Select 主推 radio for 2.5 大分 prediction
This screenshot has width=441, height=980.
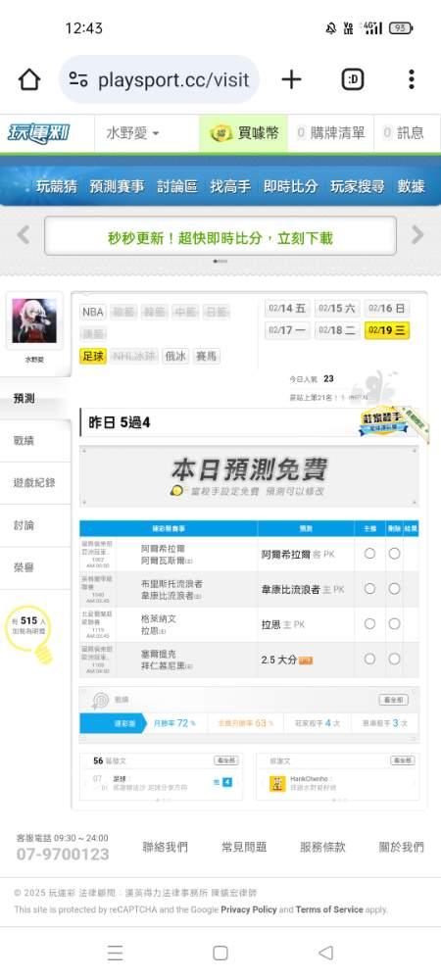coord(369,659)
